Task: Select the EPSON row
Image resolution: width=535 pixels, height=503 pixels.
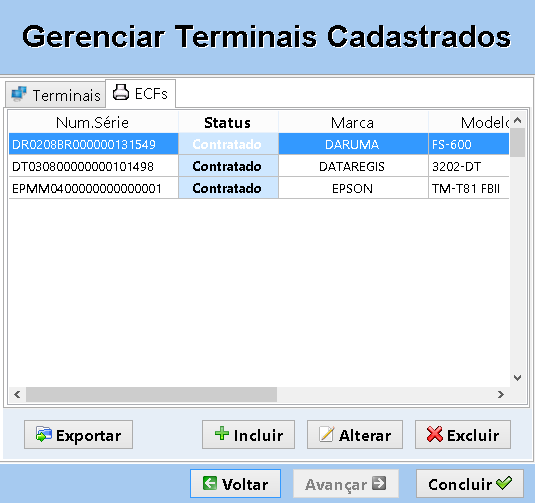Action: [x=259, y=188]
